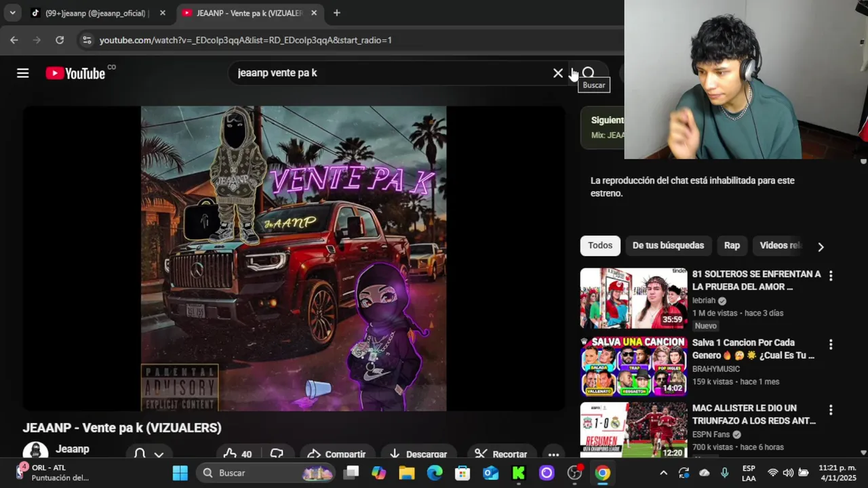The height and width of the screenshot is (488, 868).
Task: Select the Rap filter chip
Action: [x=732, y=245]
